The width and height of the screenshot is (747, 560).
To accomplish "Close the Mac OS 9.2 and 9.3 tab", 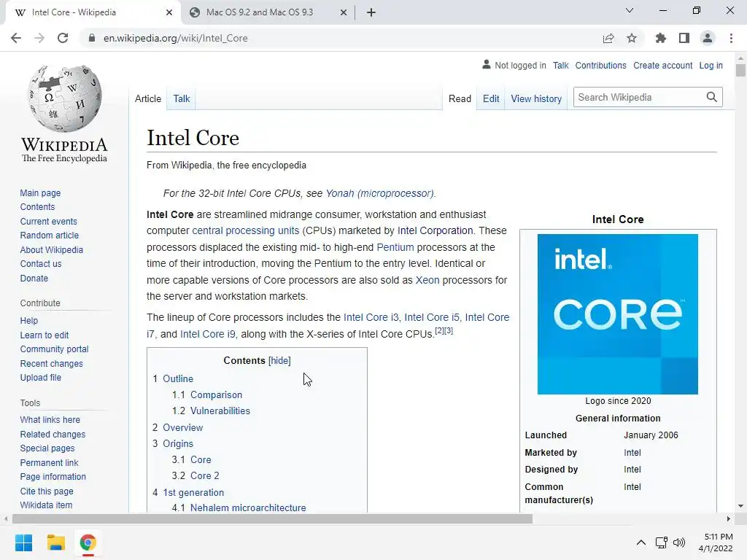I will point(344,12).
